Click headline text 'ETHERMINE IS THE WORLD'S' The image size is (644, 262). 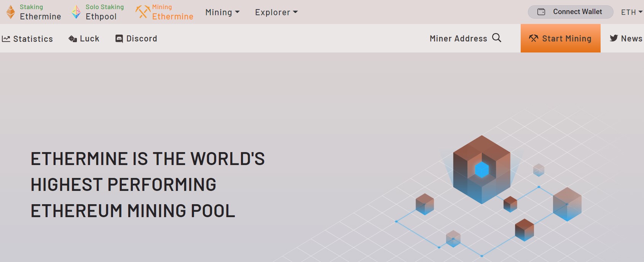pyautogui.click(x=148, y=159)
